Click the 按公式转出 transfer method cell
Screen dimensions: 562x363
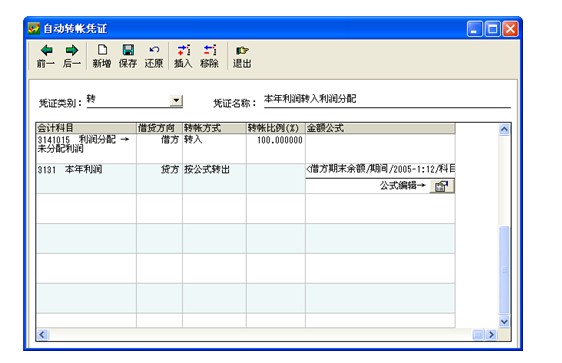pyautogui.click(x=214, y=178)
